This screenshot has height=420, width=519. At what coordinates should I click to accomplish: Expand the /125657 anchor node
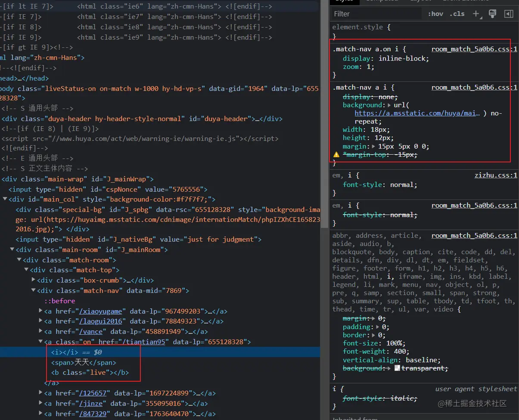(41, 393)
